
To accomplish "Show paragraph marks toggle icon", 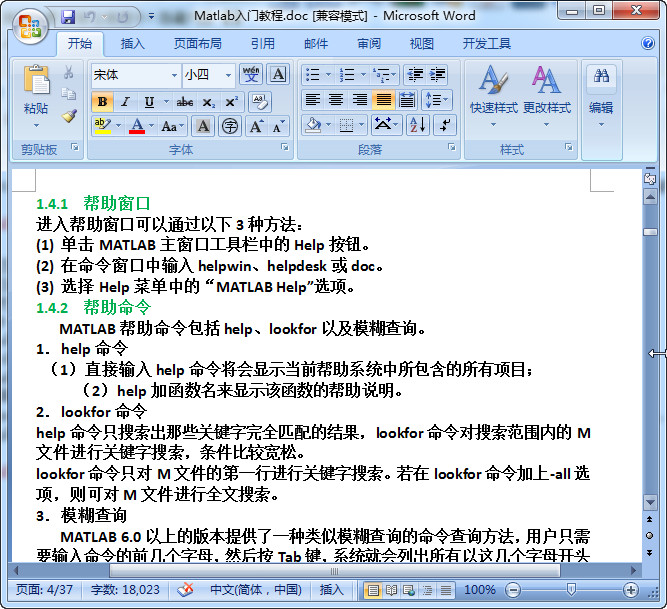I will tap(445, 125).
